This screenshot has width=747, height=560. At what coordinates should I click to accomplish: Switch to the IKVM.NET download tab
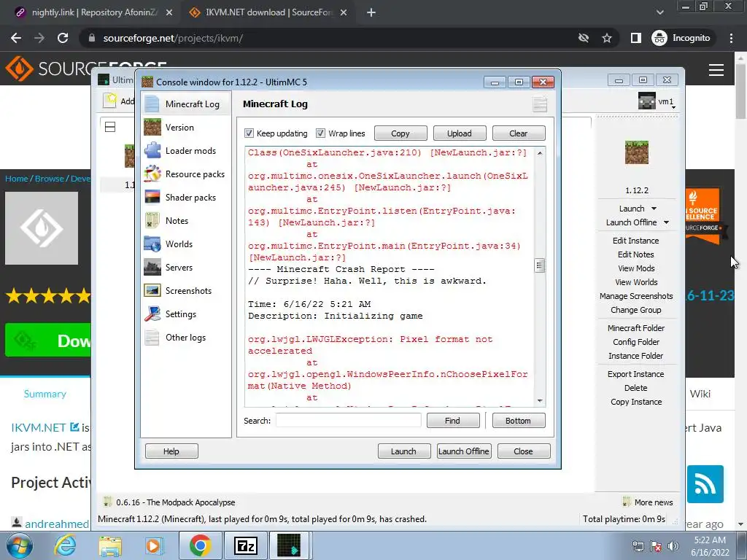click(268, 12)
